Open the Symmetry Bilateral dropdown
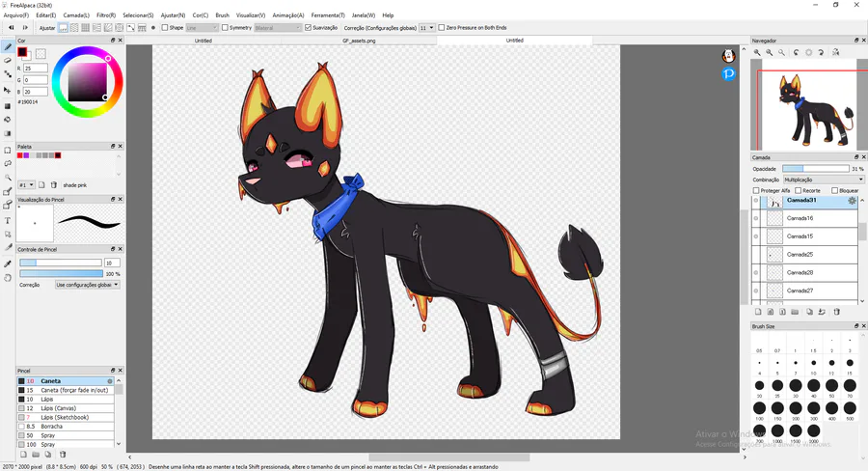Viewport: 868px width, 471px height. point(278,28)
